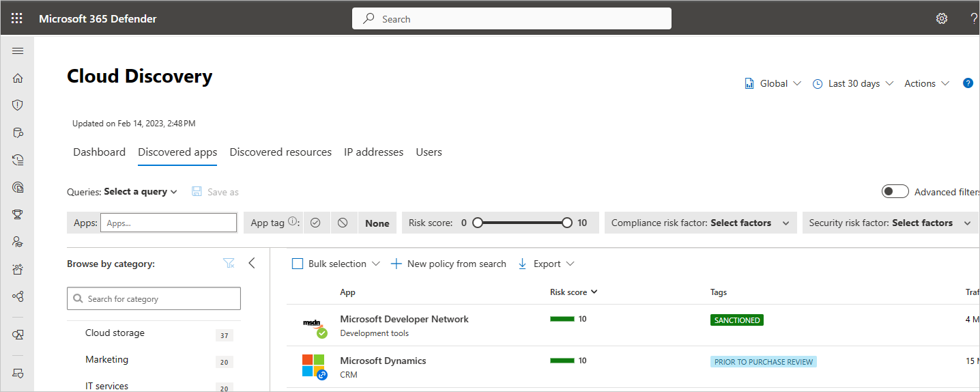This screenshot has width=980, height=392.
Task: Enable the Advanced filters toggle
Action: pyautogui.click(x=895, y=192)
